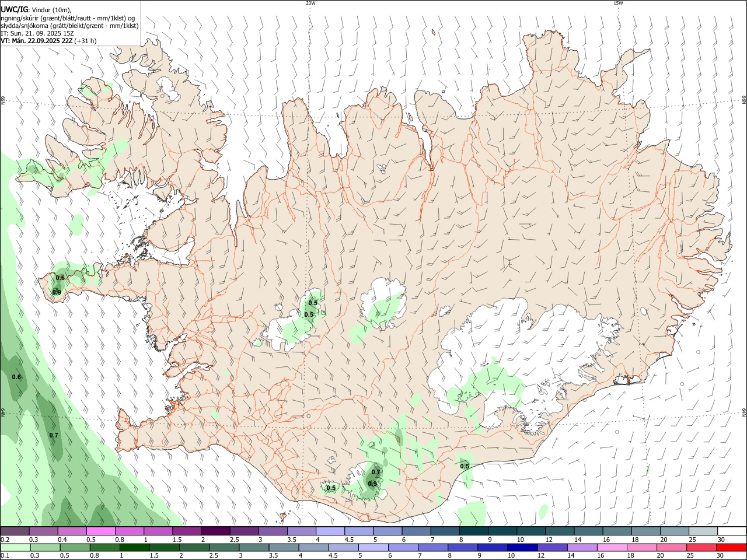Click the 0.7 value on Mýrdalsjökull glacier
Screen dimensions: 747x560
[x=376, y=472]
